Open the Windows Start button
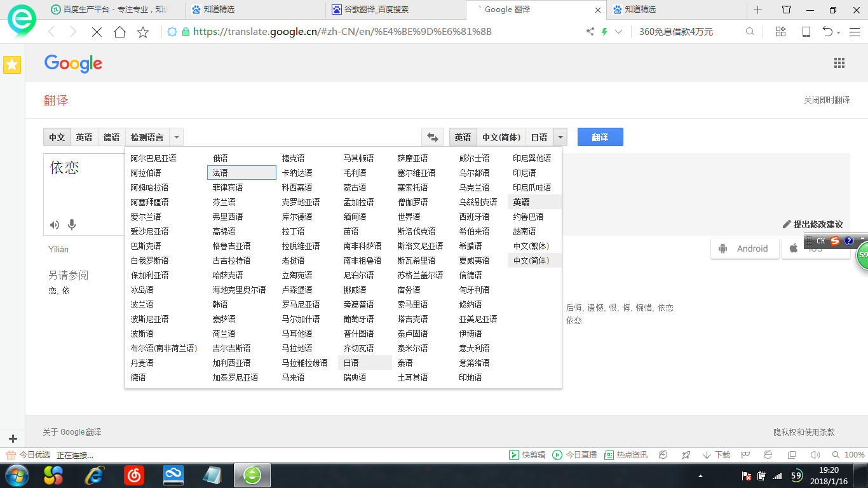The image size is (868, 488). 17,475
